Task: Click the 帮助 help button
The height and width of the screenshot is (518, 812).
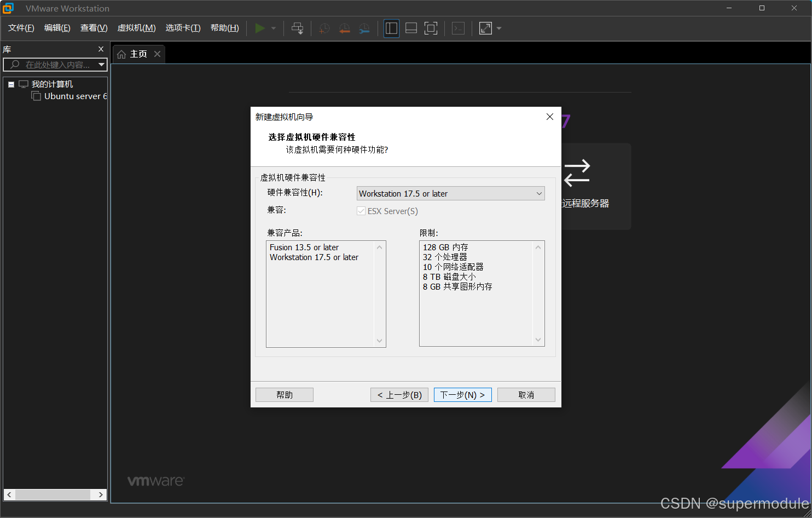Action: point(285,395)
